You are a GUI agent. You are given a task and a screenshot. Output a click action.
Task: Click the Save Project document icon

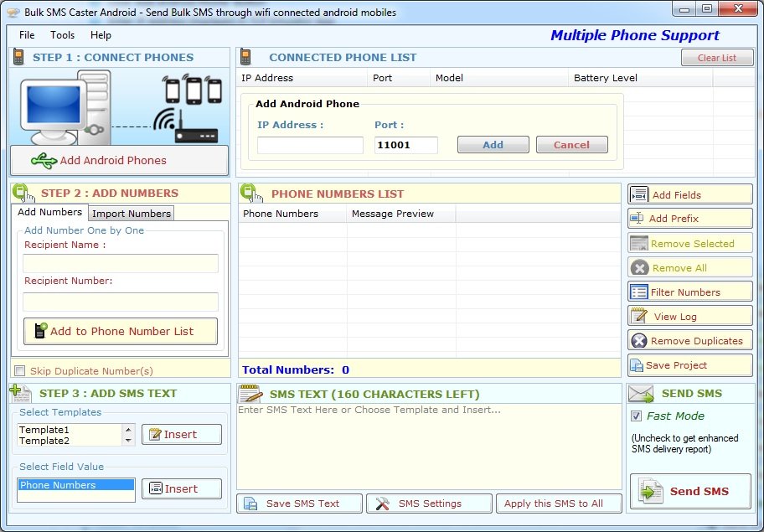[x=637, y=365]
